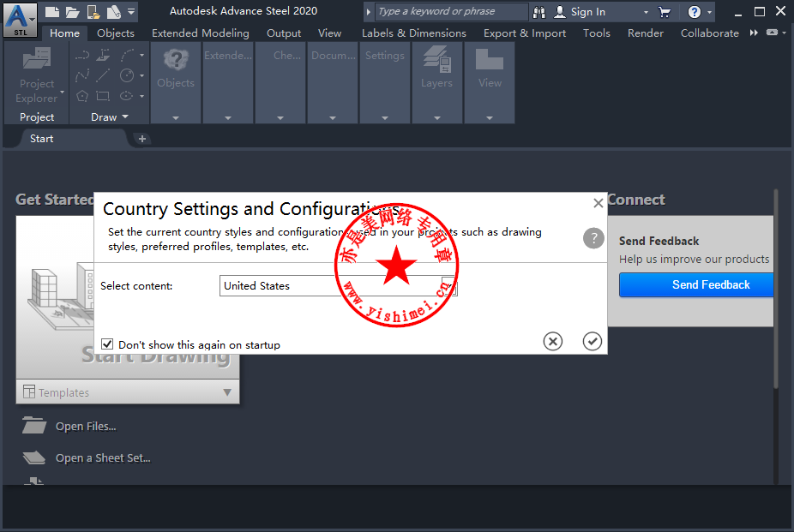
Task: Click the keyword or phrase search box
Action: [452, 12]
